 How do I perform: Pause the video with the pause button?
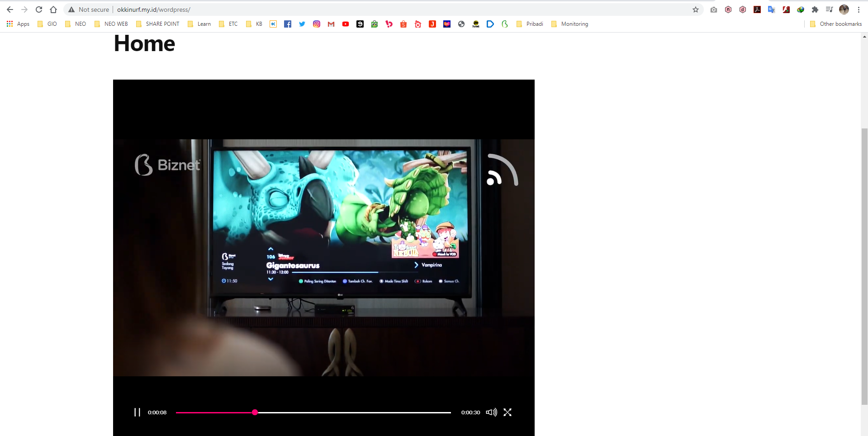tap(137, 412)
